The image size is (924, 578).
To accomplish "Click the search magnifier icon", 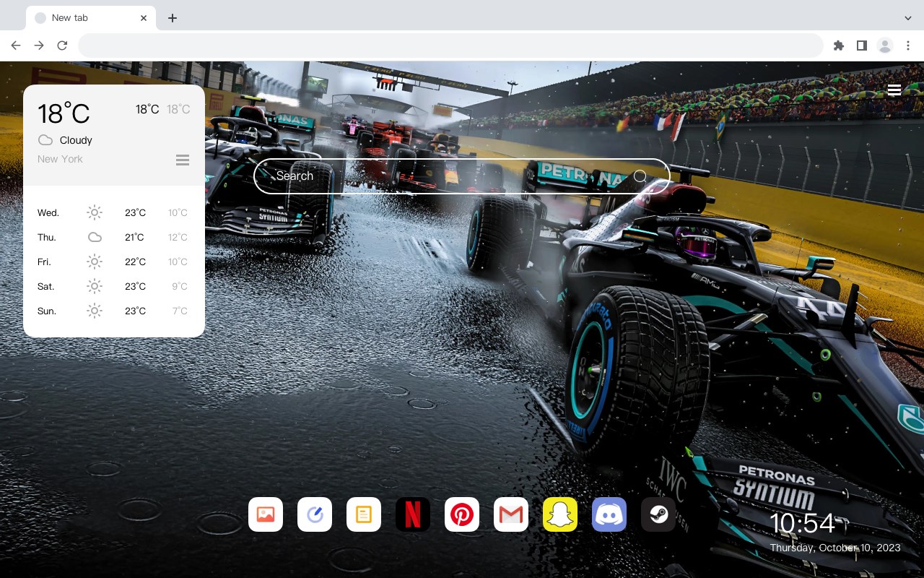I will 640,176.
